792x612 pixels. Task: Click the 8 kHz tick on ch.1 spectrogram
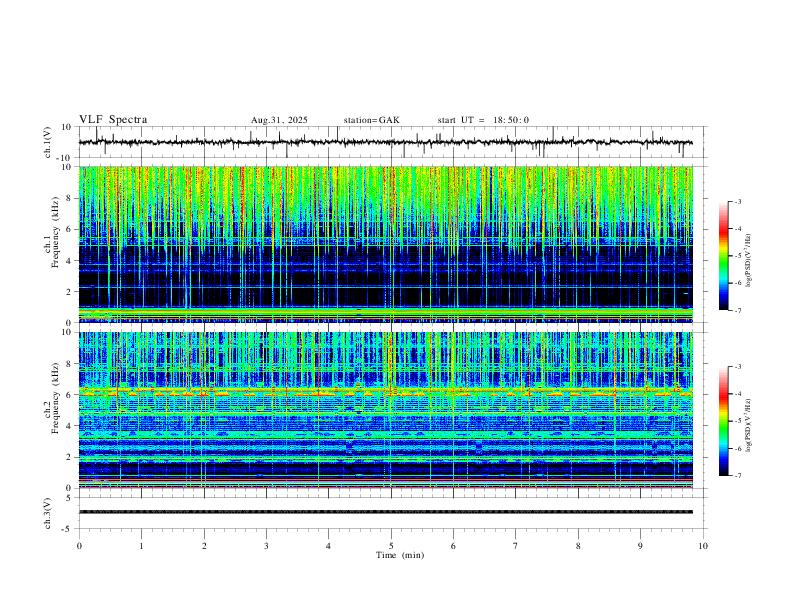[x=71, y=198]
